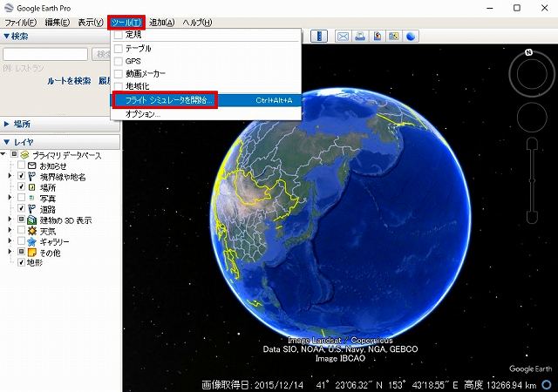
Task: Expand the その他 tree node
Action: (10, 252)
